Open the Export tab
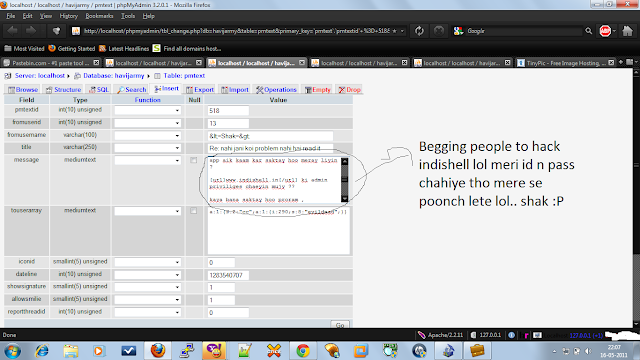 [x=200, y=89]
